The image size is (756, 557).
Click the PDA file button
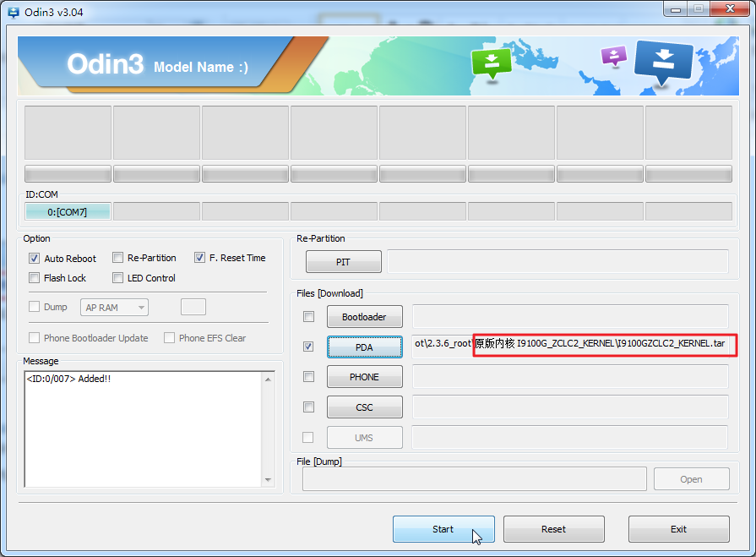pyautogui.click(x=365, y=347)
